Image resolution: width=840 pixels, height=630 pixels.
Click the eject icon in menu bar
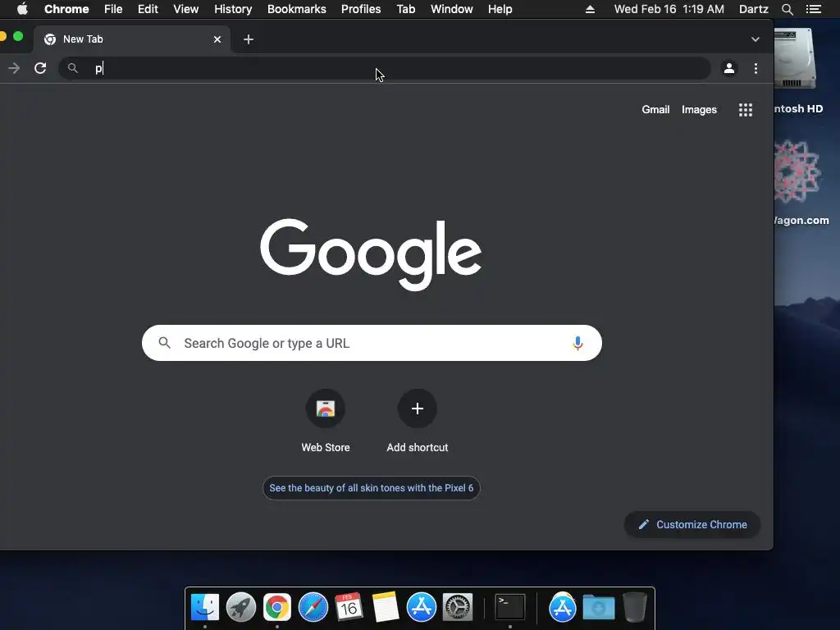coord(590,9)
